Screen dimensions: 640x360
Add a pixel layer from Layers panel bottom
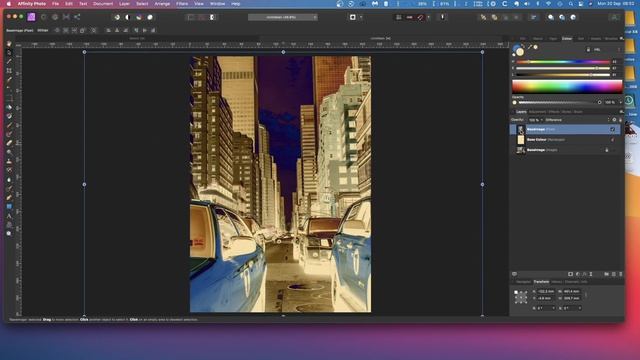coord(613,274)
